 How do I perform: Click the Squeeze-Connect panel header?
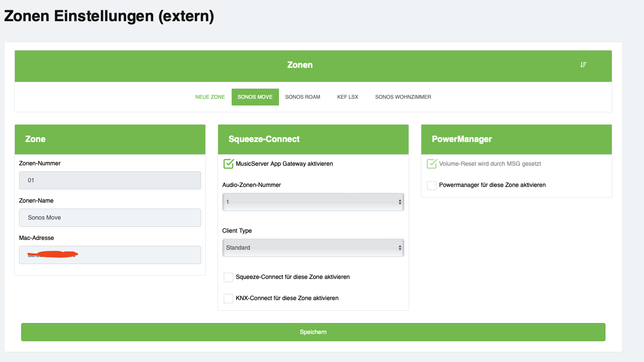coord(313,139)
